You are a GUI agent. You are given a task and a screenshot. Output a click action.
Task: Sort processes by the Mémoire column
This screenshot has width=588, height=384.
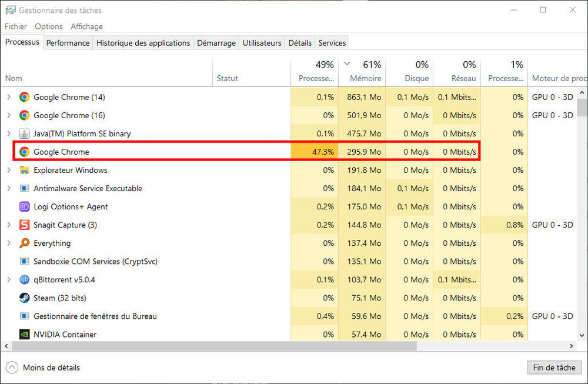365,78
